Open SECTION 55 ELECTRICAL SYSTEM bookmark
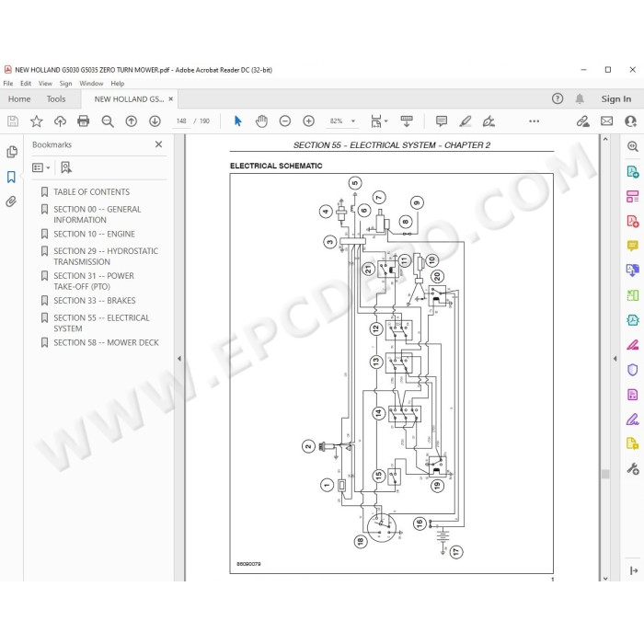This screenshot has width=644, height=644. (101, 323)
